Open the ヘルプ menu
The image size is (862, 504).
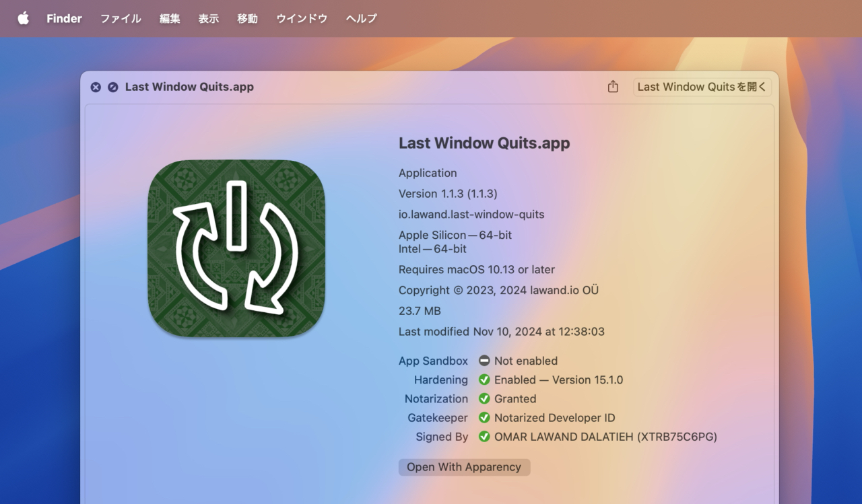point(361,19)
